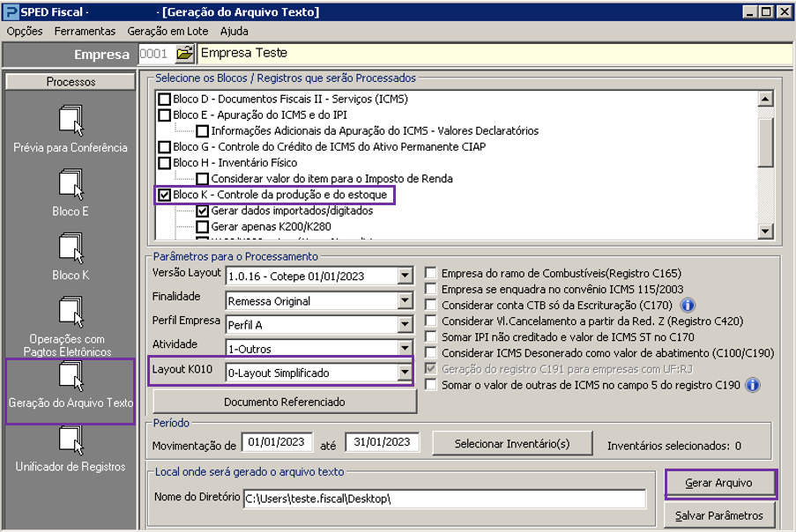Viewport: 796px width, 532px height.
Task: Click the folder icon to browse Empresa
Action: pyautogui.click(x=185, y=54)
